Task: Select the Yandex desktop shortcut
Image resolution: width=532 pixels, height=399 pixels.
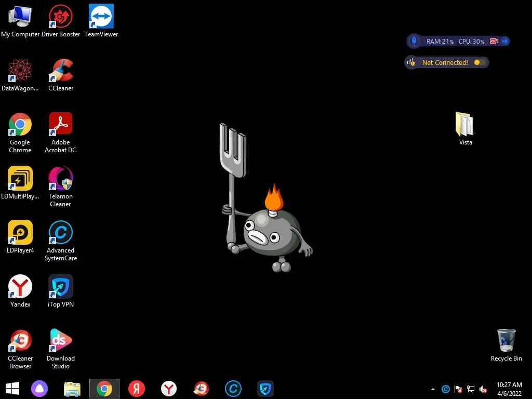Action: (x=20, y=290)
